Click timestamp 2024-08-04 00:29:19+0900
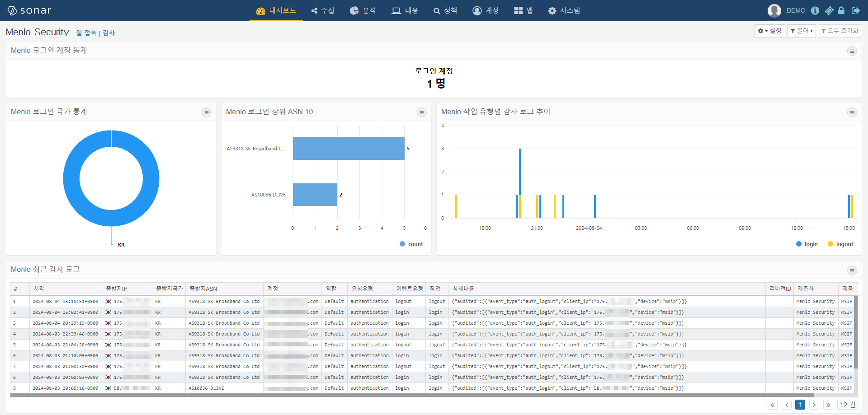Image resolution: width=868 pixels, height=415 pixels. (x=65, y=323)
